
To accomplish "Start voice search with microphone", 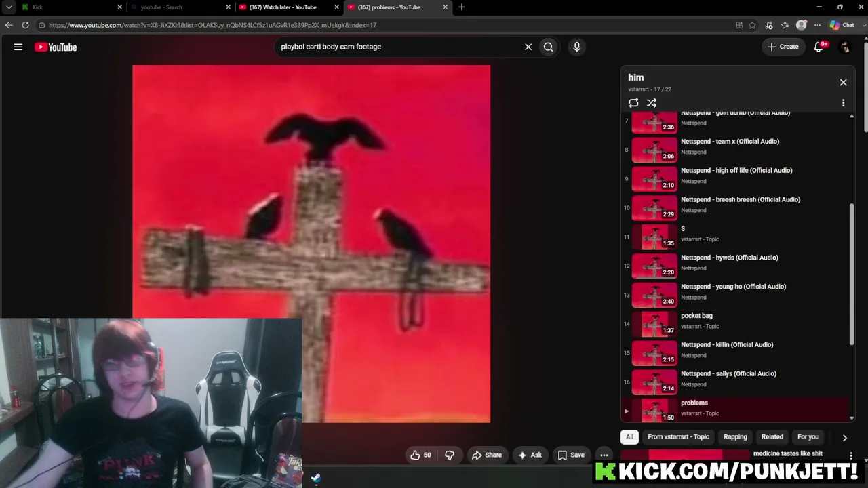I will [x=577, y=47].
